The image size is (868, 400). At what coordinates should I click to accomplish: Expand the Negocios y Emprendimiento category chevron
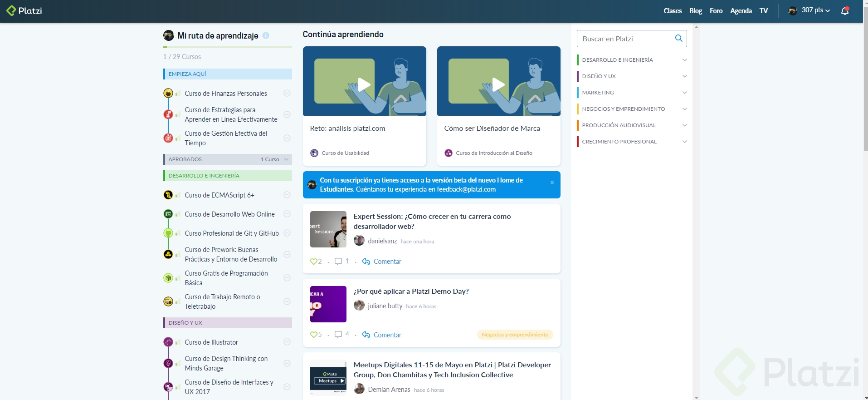[x=685, y=109]
